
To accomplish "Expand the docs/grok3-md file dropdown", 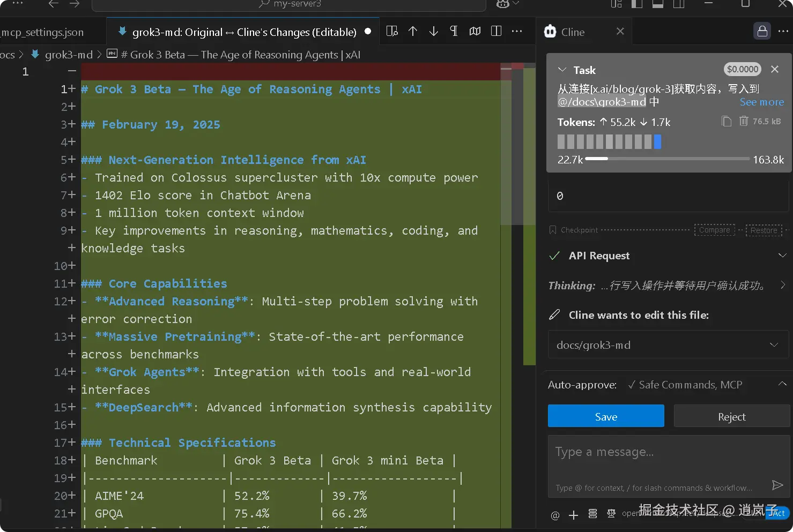I will 774,345.
